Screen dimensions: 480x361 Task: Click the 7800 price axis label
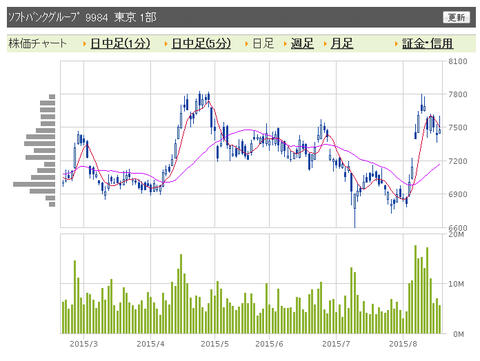pyautogui.click(x=458, y=94)
